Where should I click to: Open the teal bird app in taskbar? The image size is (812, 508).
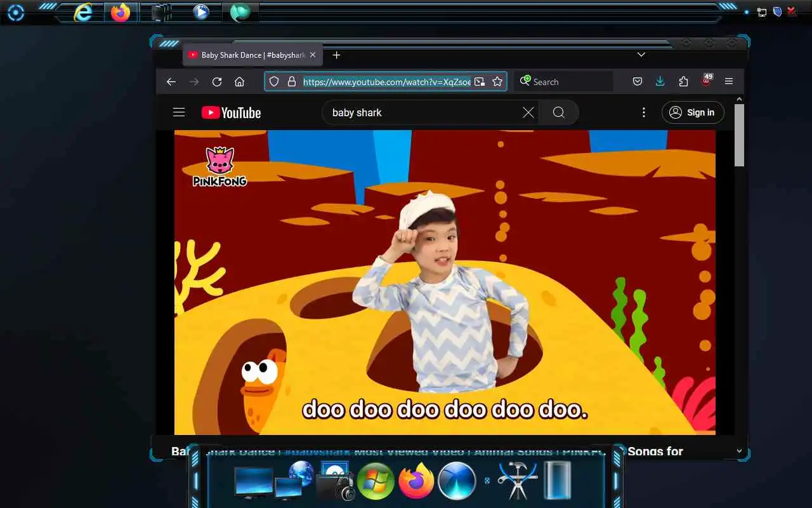tap(240, 12)
